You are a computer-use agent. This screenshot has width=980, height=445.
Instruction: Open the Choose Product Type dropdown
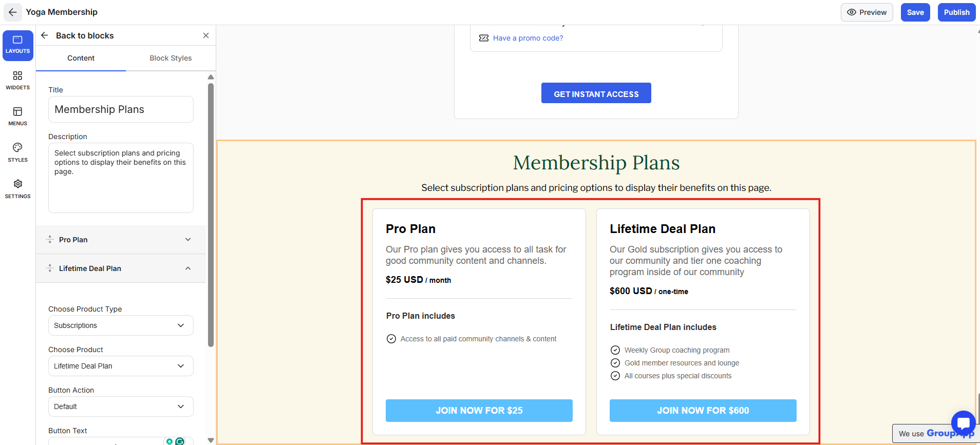(121, 325)
